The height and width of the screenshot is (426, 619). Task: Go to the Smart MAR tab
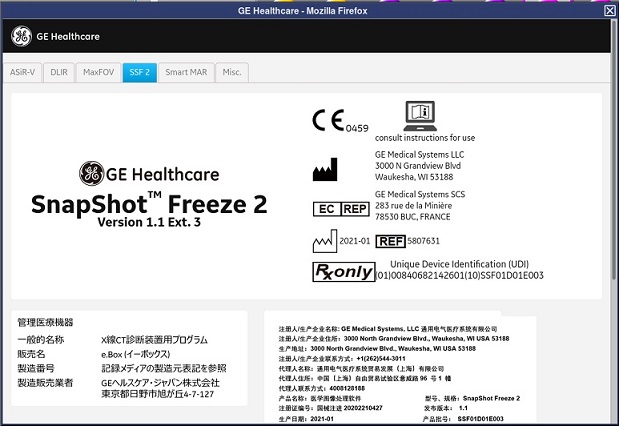pos(186,72)
